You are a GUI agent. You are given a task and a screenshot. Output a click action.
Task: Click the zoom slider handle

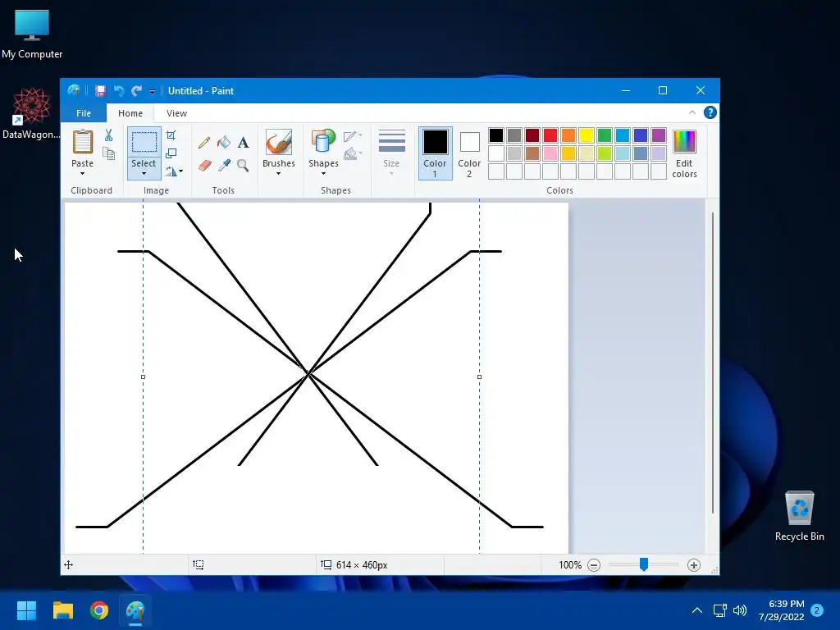click(644, 564)
